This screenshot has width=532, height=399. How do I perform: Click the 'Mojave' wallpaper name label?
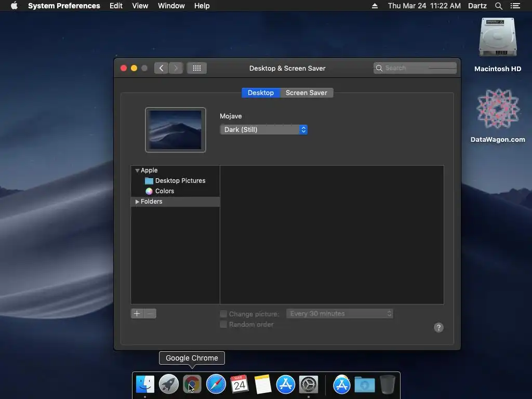point(231,116)
